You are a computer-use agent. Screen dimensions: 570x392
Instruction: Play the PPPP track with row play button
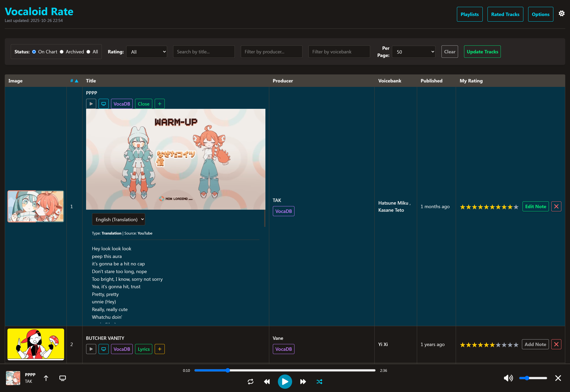click(x=91, y=104)
